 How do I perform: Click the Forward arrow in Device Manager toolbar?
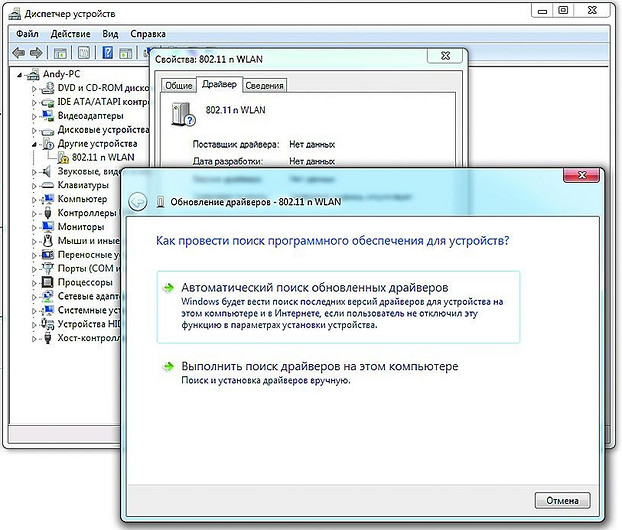pos(36,52)
